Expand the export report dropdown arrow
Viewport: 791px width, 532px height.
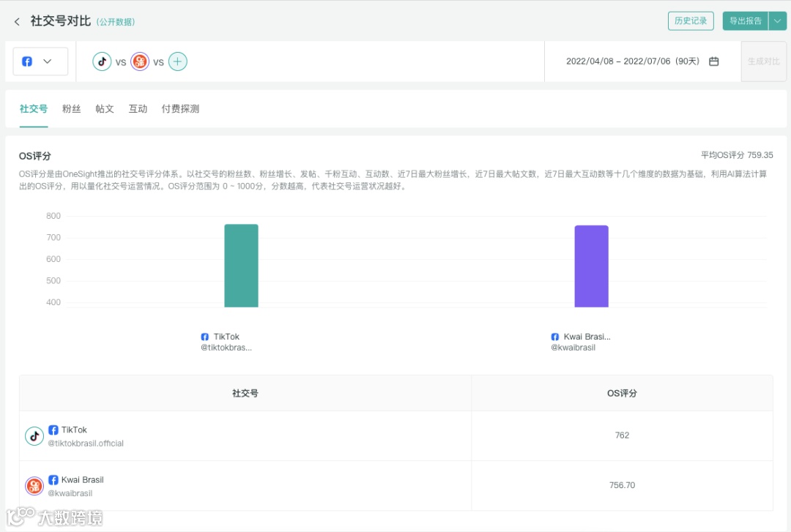click(x=777, y=21)
